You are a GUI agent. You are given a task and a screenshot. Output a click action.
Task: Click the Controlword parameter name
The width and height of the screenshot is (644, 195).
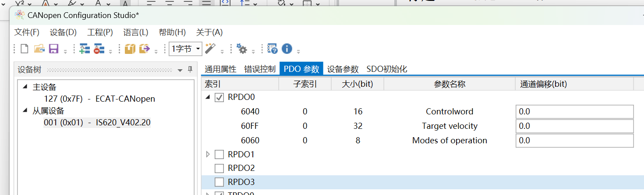pos(449,112)
